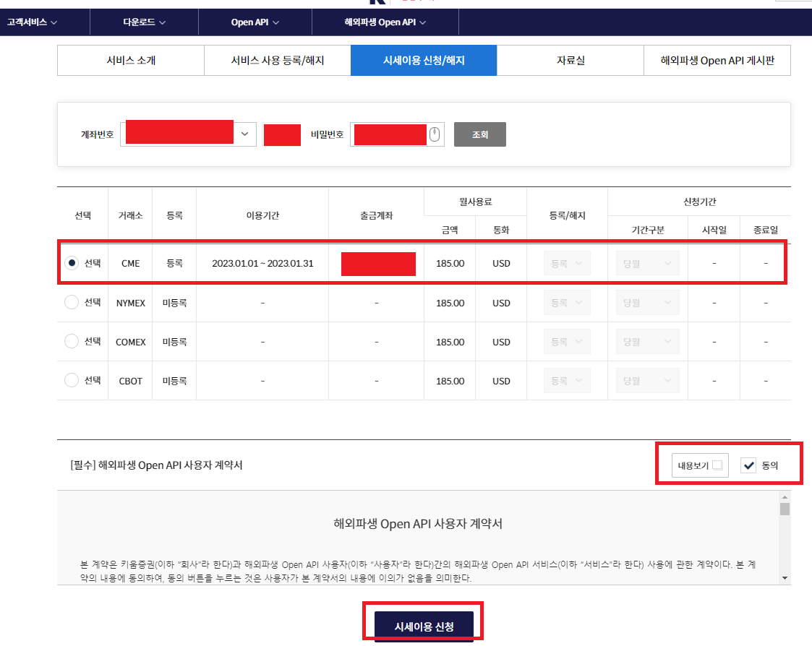The width and height of the screenshot is (812, 646).
Task: Click the NYMEX exchange cell
Action: (130, 303)
